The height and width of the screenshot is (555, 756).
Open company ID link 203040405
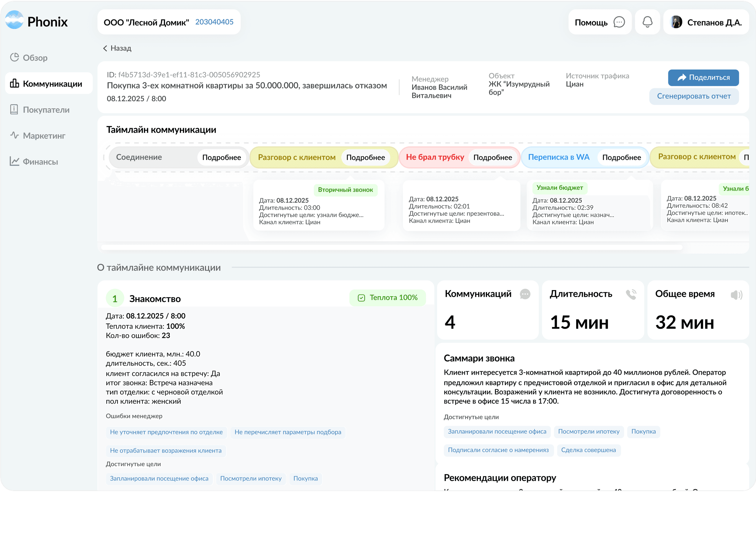tap(214, 22)
